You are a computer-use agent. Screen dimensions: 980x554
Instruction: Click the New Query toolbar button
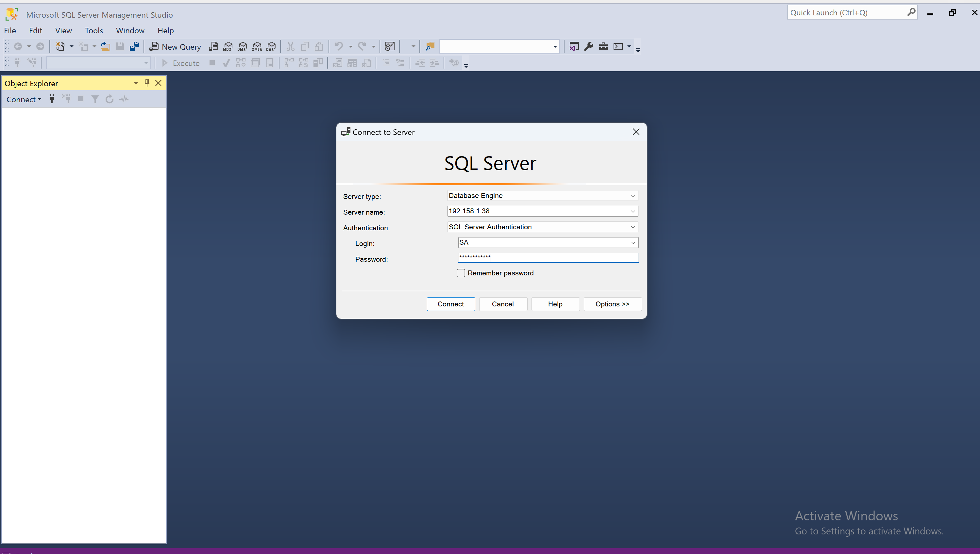(175, 47)
